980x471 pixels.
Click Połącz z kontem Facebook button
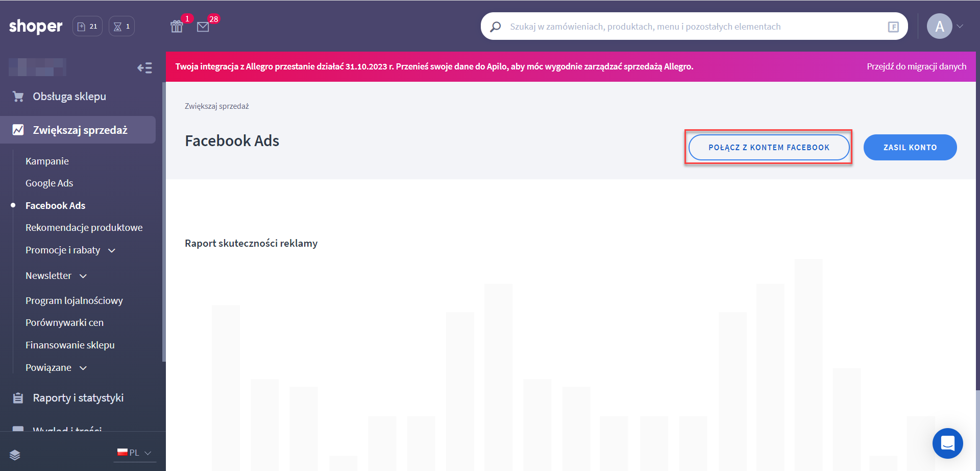pyautogui.click(x=769, y=148)
